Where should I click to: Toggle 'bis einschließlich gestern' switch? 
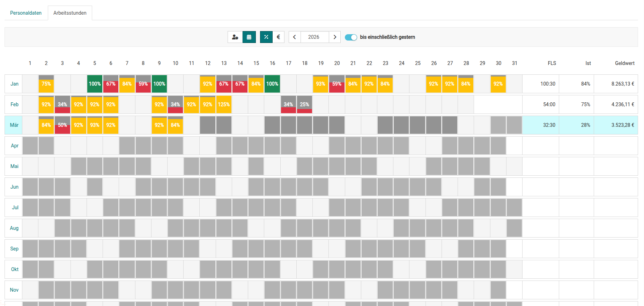point(351,37)
